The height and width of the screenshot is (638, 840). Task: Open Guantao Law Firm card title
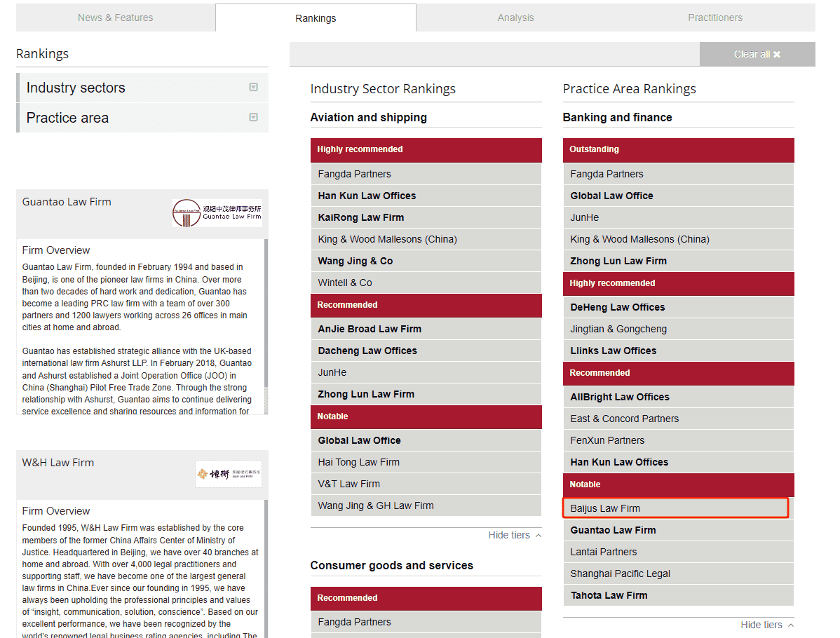point(67,202)
